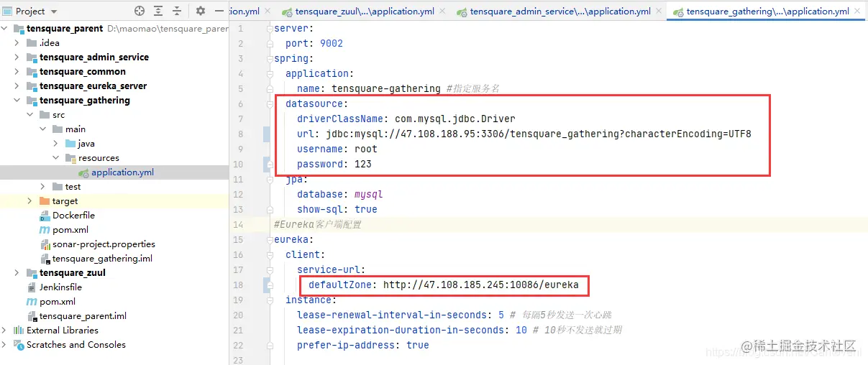
Task: Click the orange target folder icon
Action: [45, 201]
